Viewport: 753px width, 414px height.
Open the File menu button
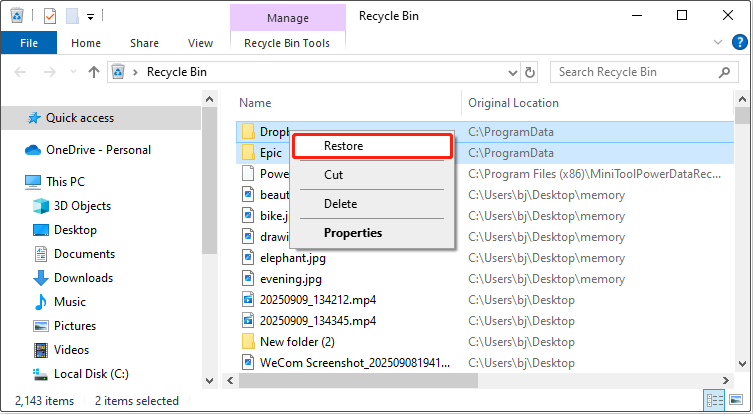(x=29, y=43)
